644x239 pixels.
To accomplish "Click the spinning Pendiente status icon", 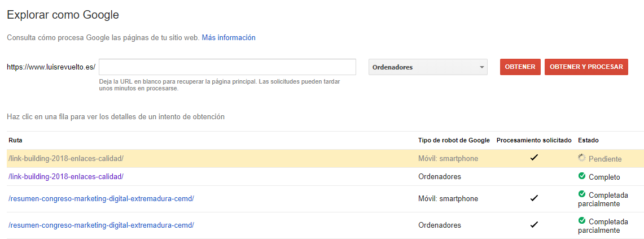I will (582, 158).
